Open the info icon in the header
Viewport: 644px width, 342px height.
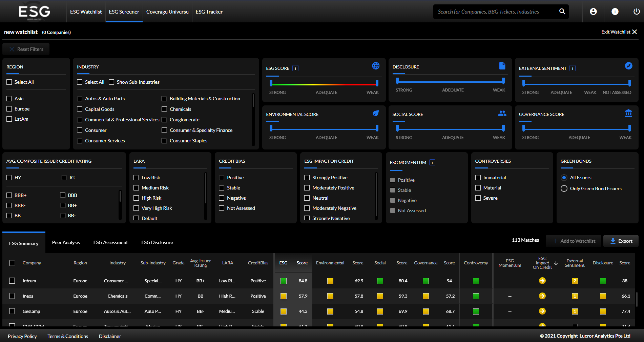615,12
